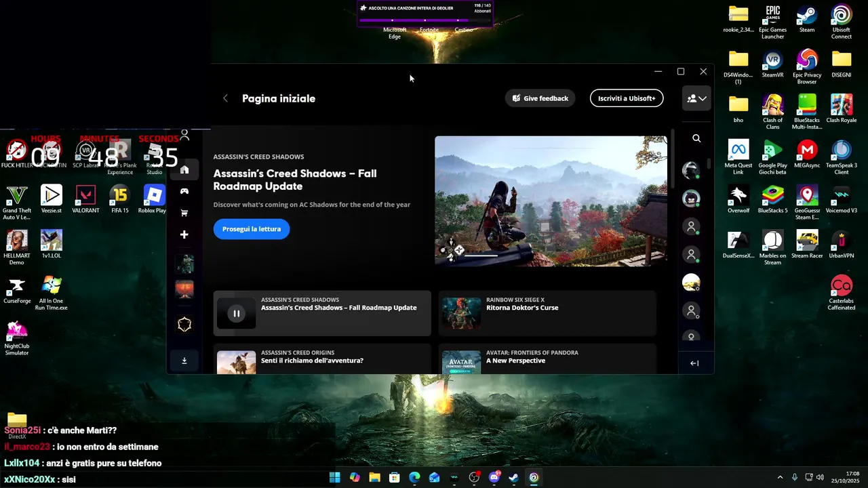
Task: Select Voicemod V3 desktop icon
Action: (842, 200)
